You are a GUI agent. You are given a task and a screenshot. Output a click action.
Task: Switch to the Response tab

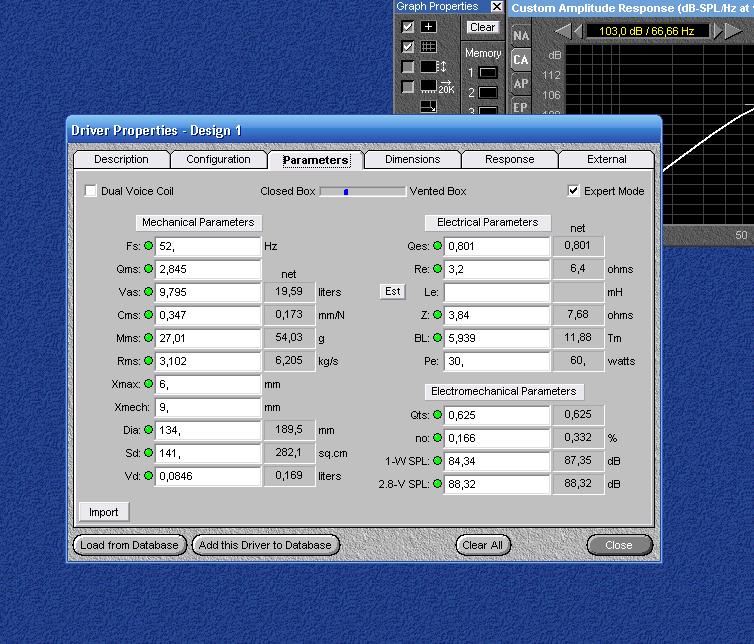(509, 160)
